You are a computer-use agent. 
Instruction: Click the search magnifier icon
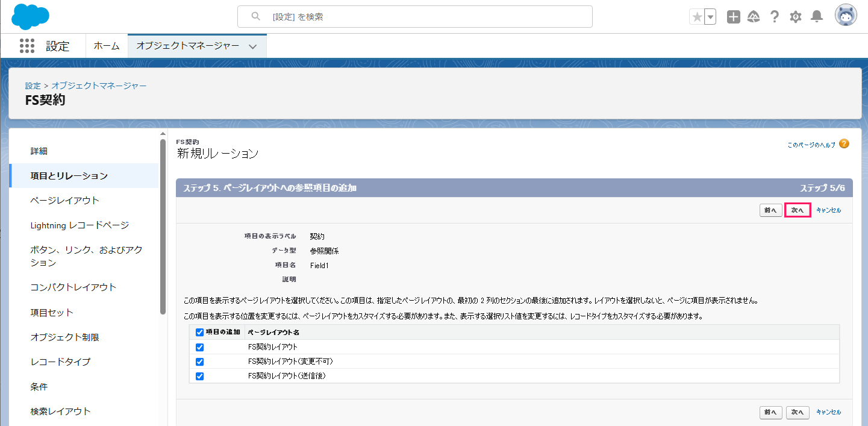coord(255,17)
